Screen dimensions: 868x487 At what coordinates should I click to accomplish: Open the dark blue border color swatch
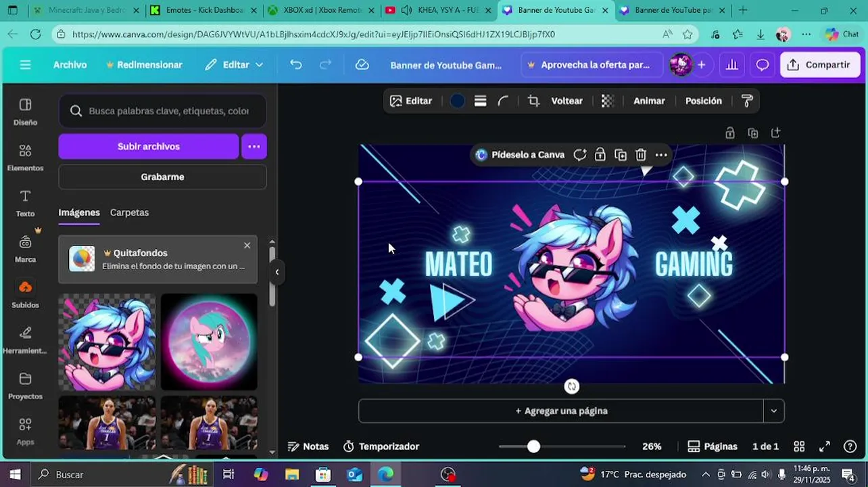coord(458,101)
